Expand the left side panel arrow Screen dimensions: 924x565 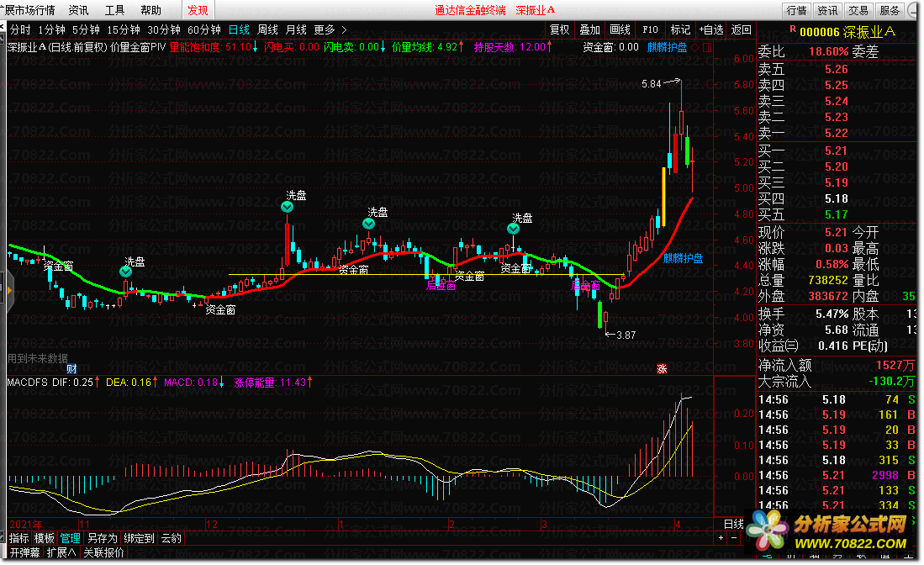tap(9, 290)
